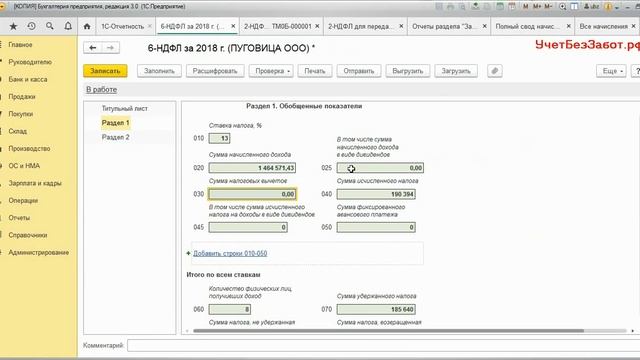Open the Справочники section
The image size is (640, 360).
click(x=28, y=235)
